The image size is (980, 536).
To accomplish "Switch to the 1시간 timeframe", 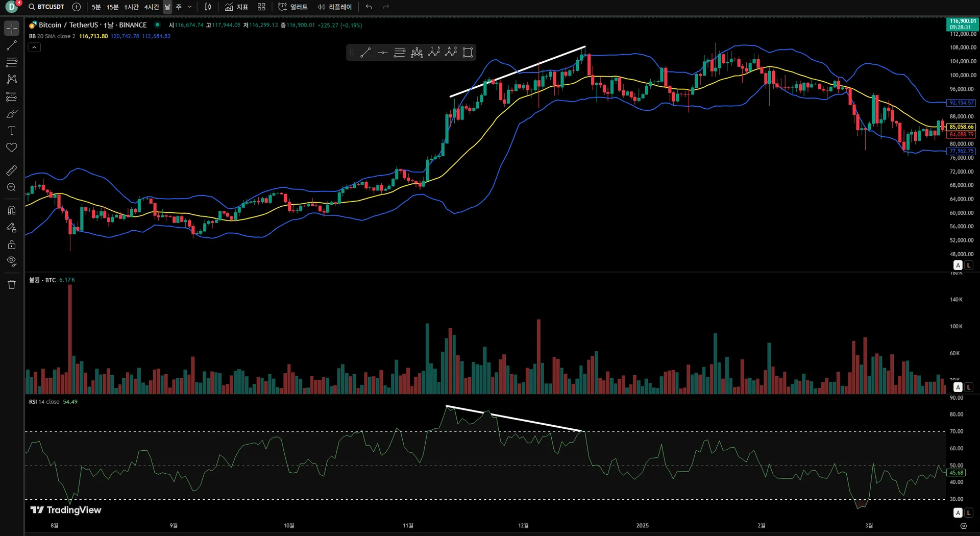I will (131, 7).
